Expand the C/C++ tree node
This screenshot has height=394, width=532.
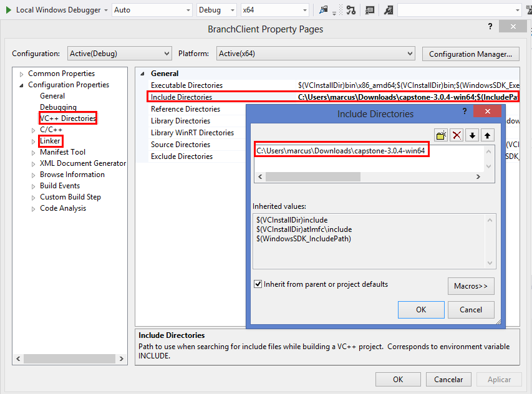(x=33, y=130)
